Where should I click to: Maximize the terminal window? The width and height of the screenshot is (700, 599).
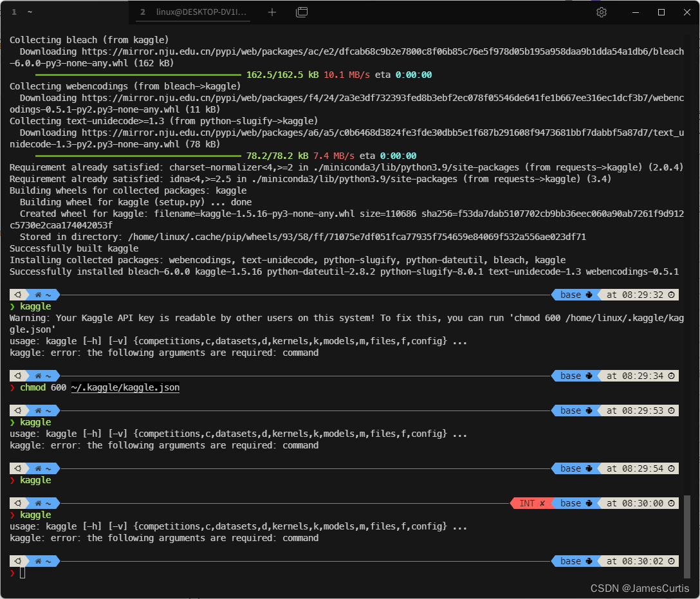(x=661, y=12)
